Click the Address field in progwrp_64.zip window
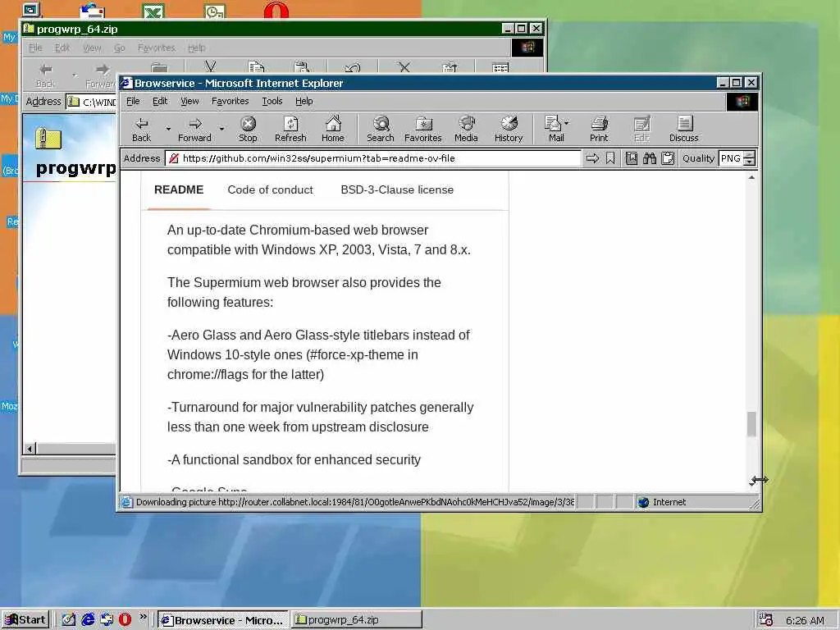 pos(91,101)
